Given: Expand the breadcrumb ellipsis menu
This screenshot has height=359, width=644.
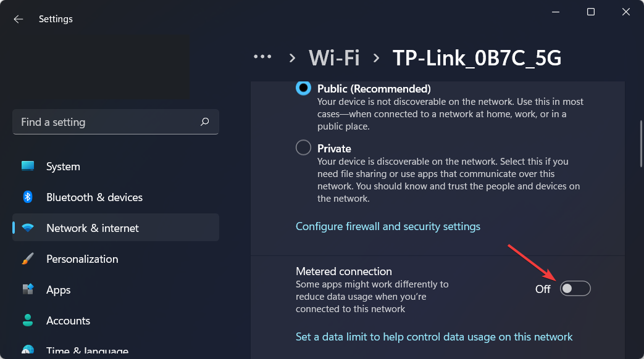Looking at the screenshot, I should click(x=262, y=57).
